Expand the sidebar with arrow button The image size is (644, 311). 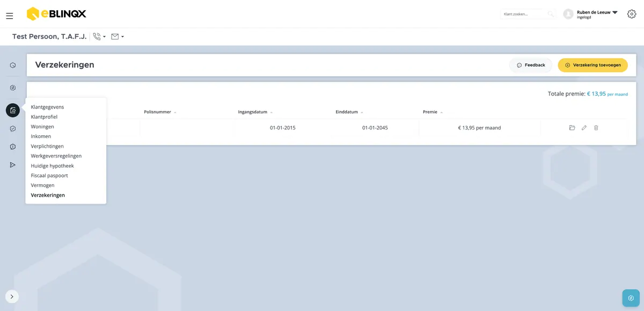click(x=12, y=296)
